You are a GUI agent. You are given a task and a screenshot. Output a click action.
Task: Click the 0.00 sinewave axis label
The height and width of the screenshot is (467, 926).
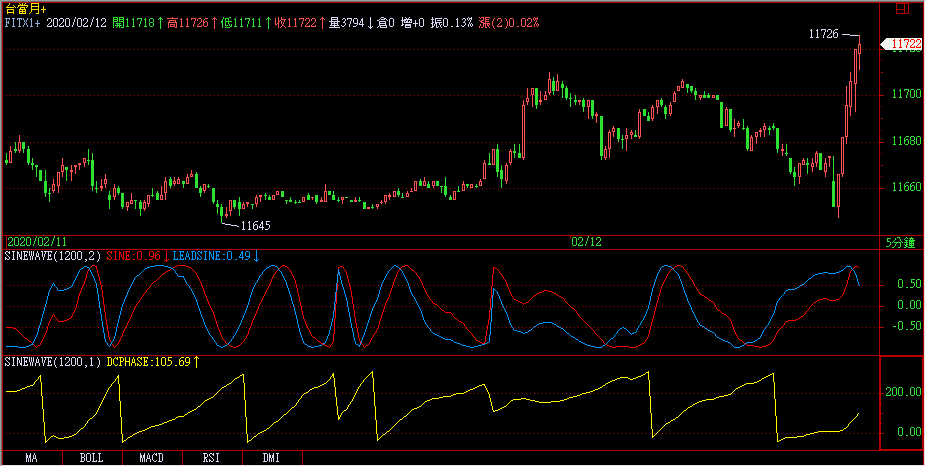pos(909,305)
